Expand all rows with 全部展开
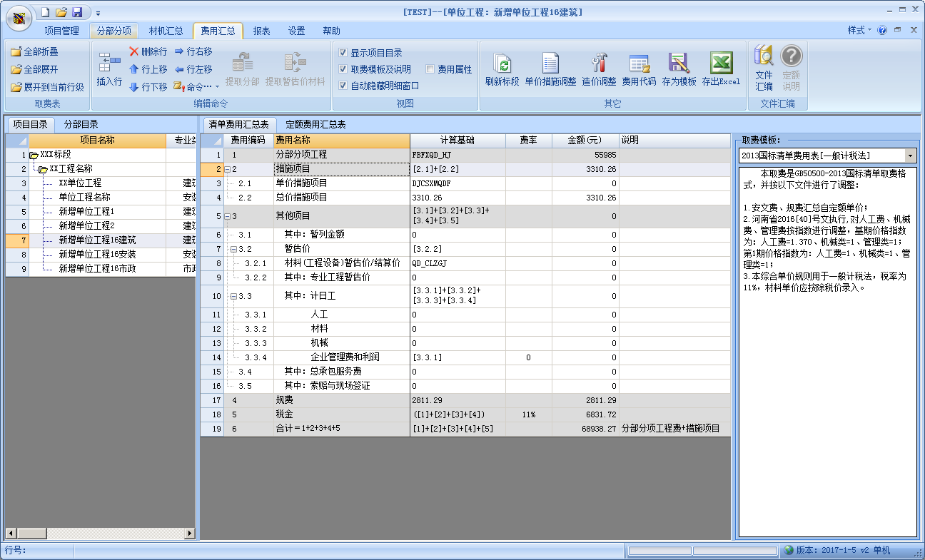The image size is (925, 560). [x=34, y=69]
